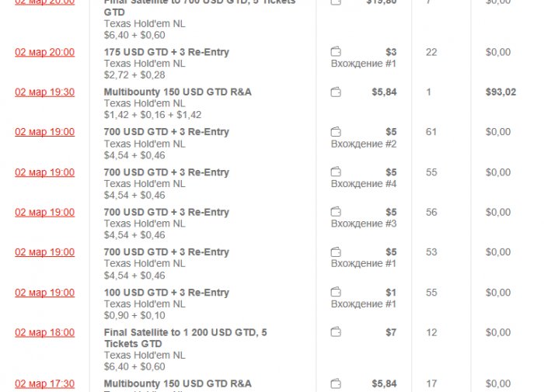Open 19:00 date link of 700 USD entry #4
Viewport: 544px width, 392px height.
(44, 172)
